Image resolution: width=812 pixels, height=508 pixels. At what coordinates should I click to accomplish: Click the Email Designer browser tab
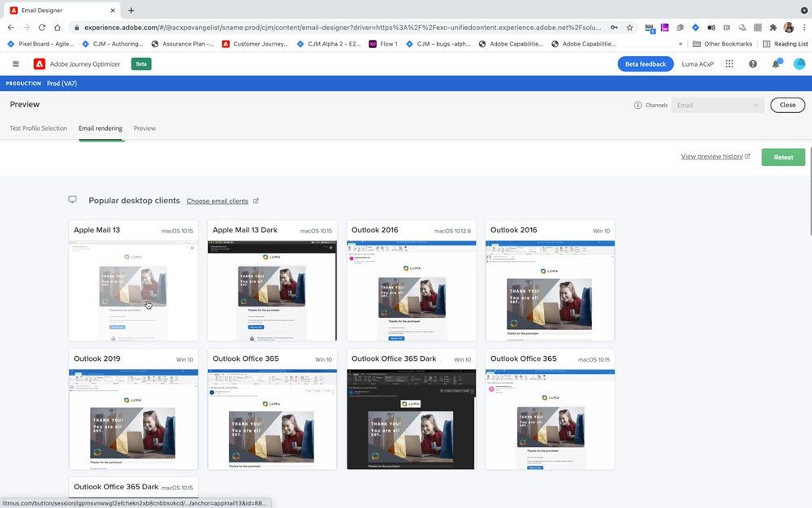tap(63, 11)
